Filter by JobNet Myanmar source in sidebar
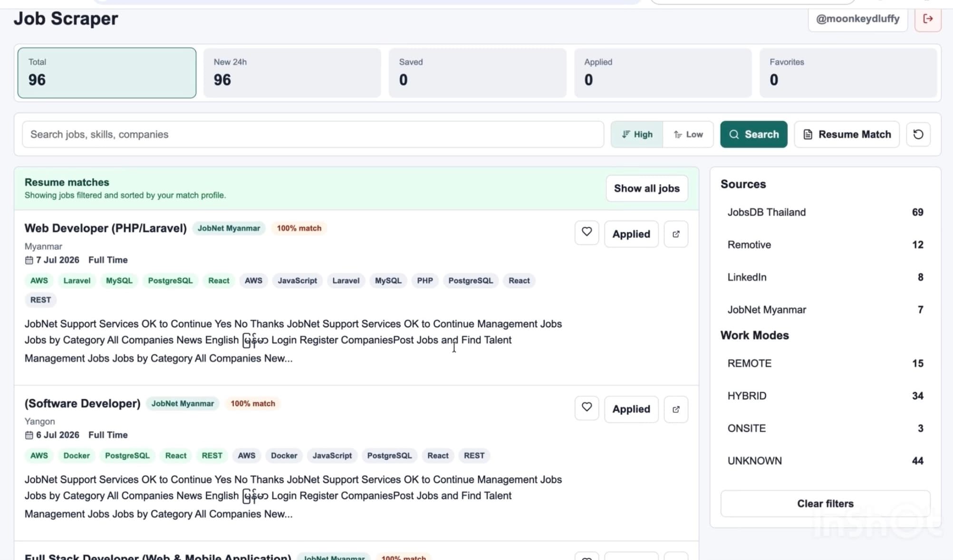953x560 pixels. coord(826,310)
